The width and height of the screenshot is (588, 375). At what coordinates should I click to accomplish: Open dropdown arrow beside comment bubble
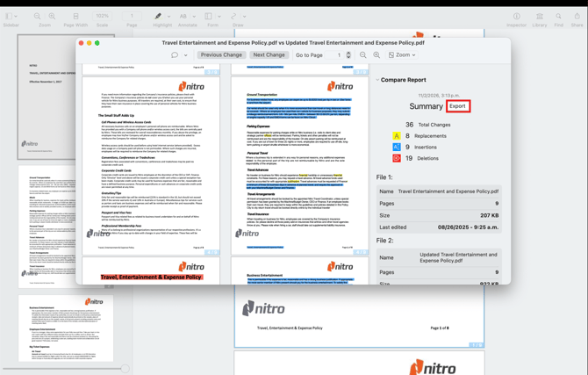click(x=186, y=55)
